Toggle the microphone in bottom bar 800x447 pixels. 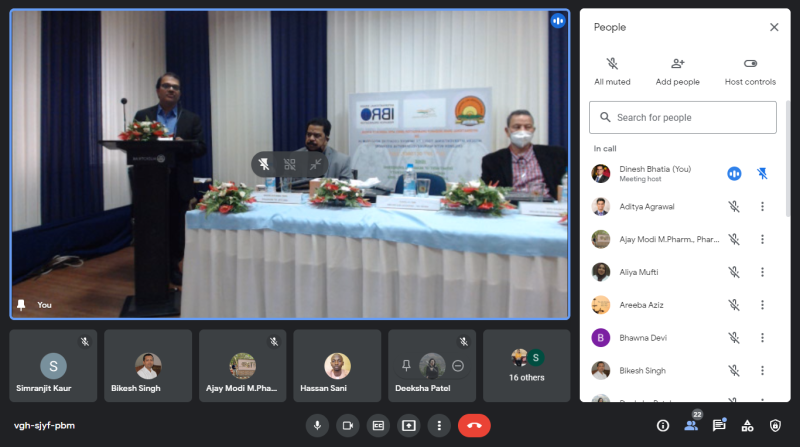pyautogui.click(x=318, y=425)
